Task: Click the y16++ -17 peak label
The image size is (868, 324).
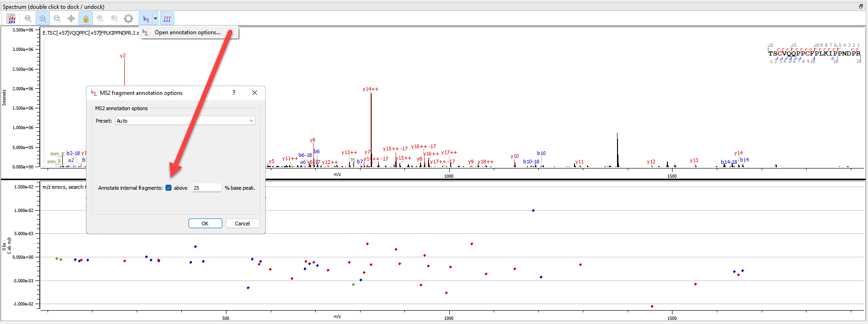Action: [x=423, y=146]
